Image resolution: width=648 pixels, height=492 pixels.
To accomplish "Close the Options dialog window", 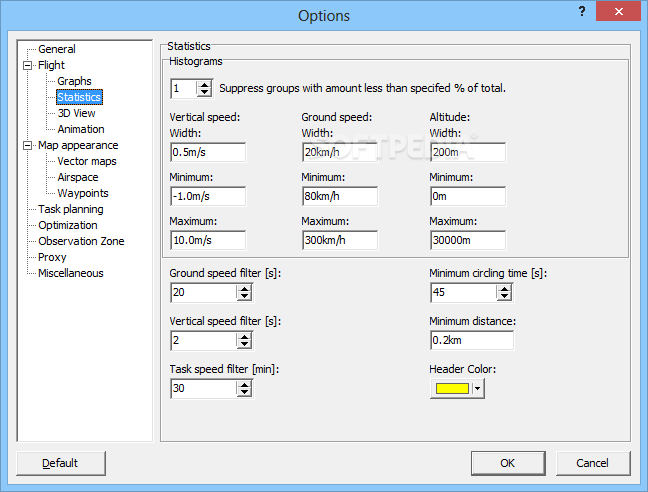I will [618, 11].
